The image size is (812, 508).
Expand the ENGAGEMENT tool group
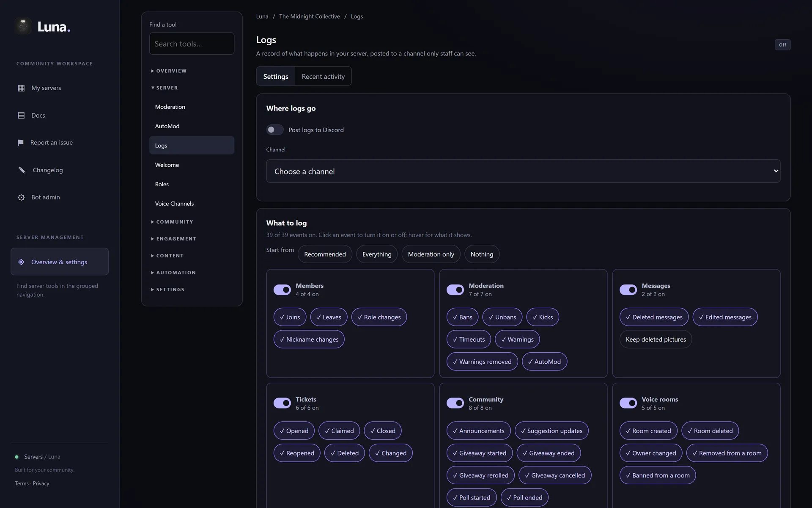(x=174, y=239)
